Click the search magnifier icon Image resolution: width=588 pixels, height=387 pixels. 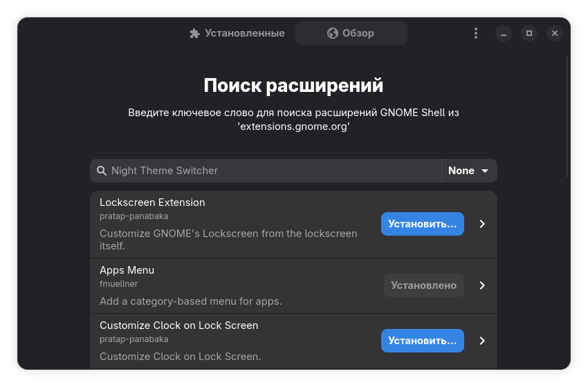pos(102,171)
